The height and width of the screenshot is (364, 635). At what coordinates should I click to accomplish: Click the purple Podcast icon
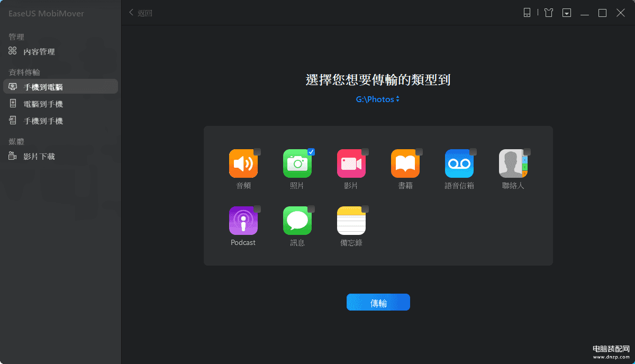[243, 221]
